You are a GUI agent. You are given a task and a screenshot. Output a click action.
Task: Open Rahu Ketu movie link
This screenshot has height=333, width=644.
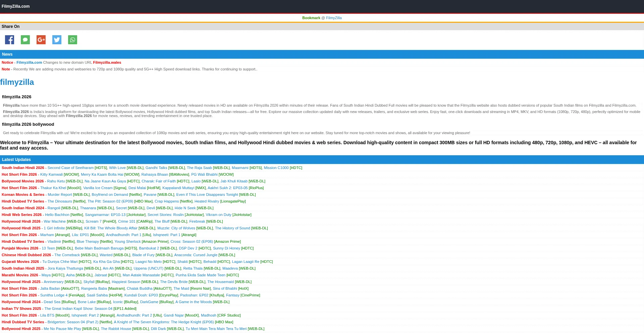pyautogui.click(x=56, y=181)
